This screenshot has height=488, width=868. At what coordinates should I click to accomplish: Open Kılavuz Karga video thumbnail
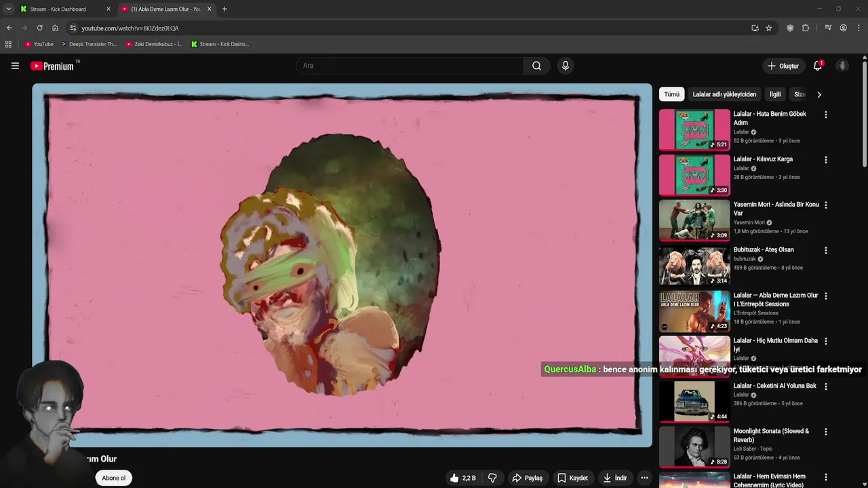694,175
